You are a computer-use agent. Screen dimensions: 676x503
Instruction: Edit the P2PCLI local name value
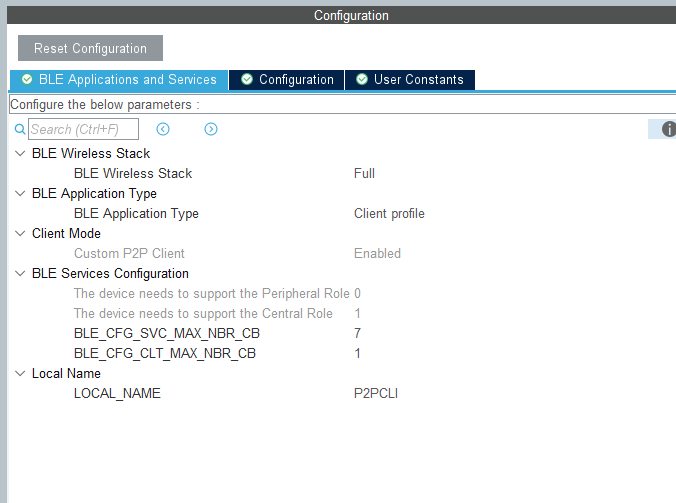[376, 394]
